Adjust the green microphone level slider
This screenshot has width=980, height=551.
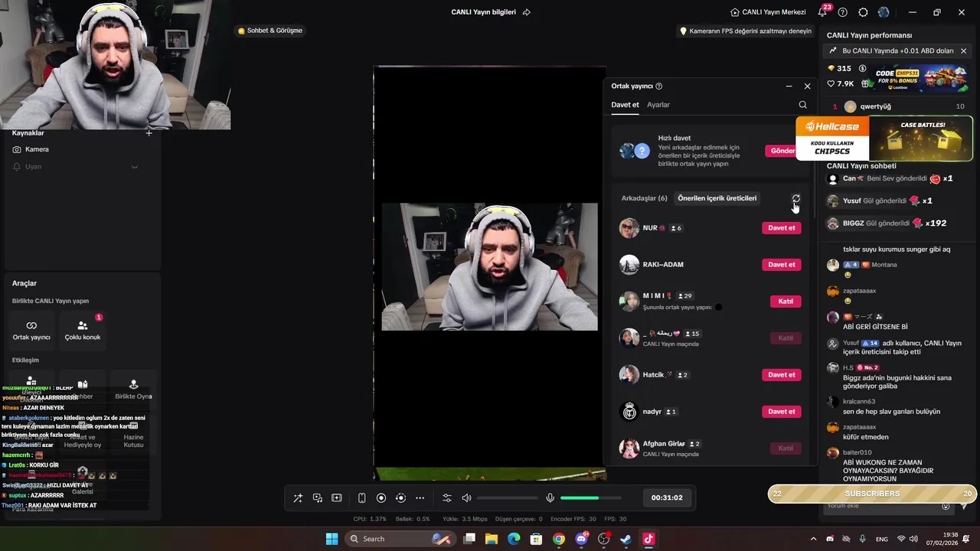(x=590, y=498)
